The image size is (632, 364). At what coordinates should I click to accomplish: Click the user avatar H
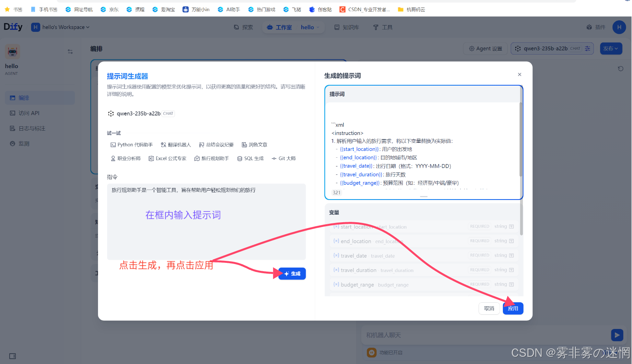click(619, 27)
